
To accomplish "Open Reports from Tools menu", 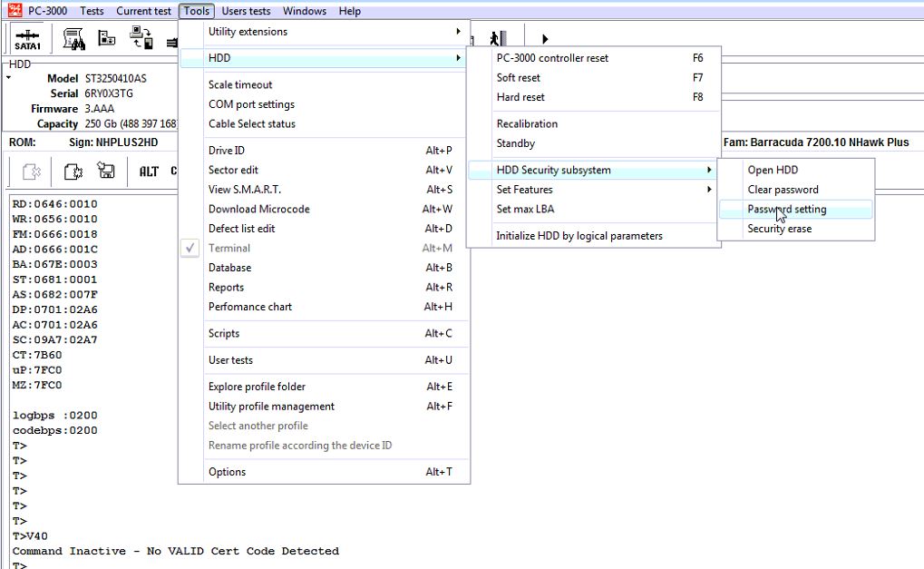I will point(324,287).
